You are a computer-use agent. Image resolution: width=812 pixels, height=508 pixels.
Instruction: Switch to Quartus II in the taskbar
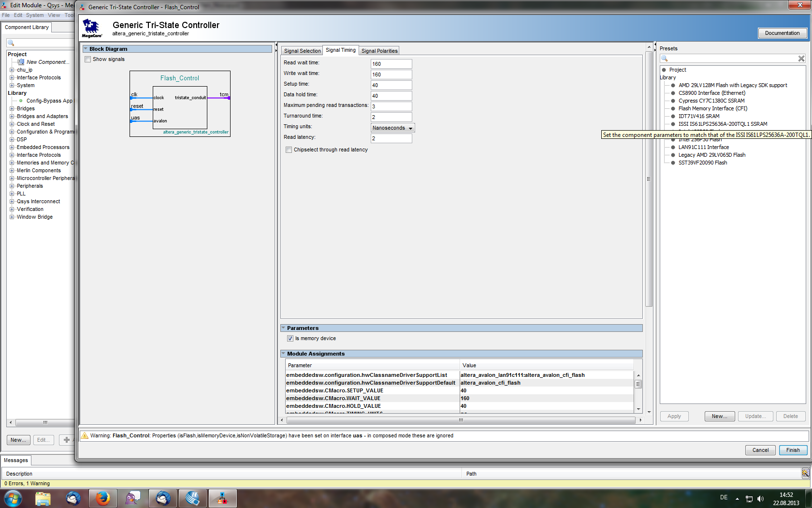tap(192, 498)
